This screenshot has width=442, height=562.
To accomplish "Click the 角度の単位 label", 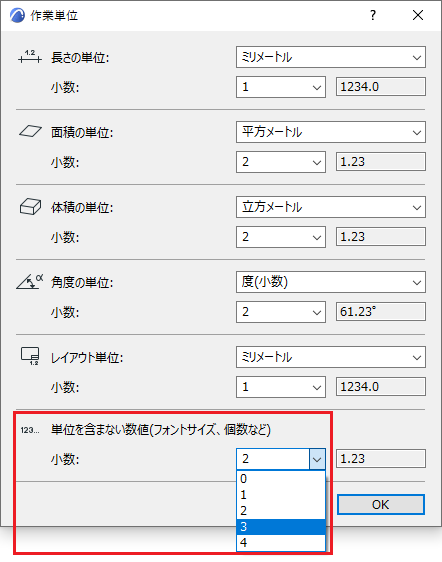I will pyautogui.click(x=82, y=282).
